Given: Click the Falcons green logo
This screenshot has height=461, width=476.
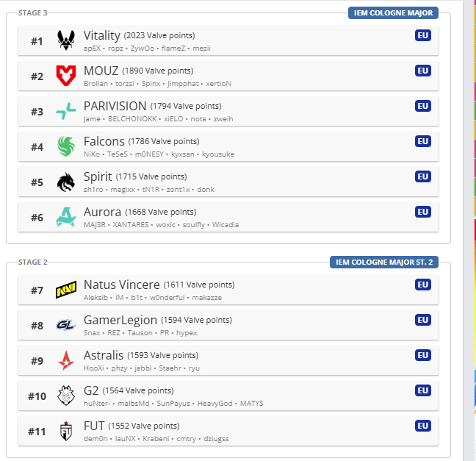Looking at the screenshot, I should [x=66, y=146].
